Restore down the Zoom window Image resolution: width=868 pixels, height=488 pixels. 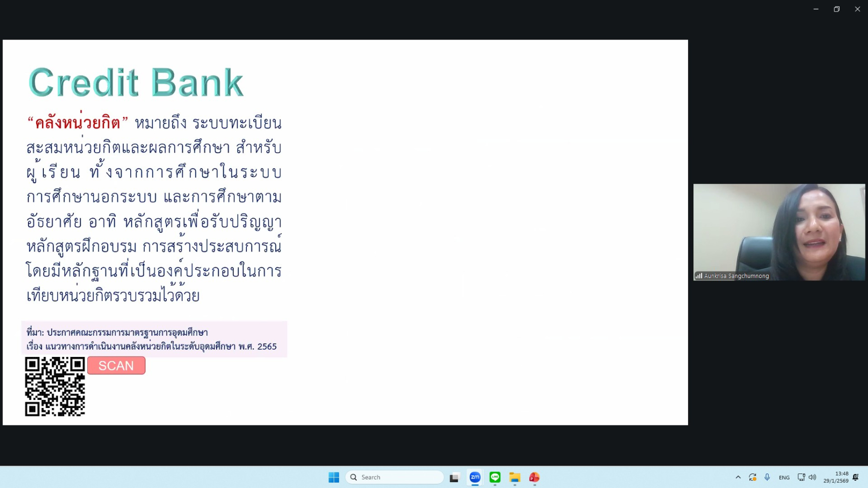point(837,9)
